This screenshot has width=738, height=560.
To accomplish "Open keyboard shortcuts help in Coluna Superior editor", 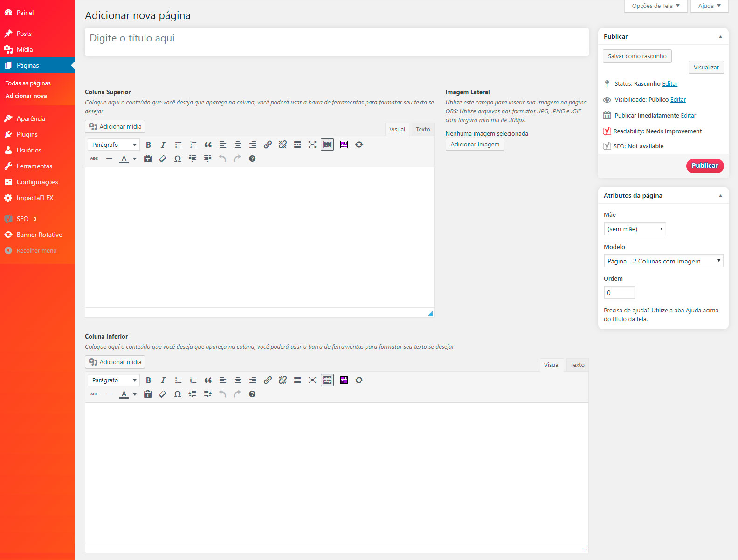I will pyautogui.click(x=252, y=159).
